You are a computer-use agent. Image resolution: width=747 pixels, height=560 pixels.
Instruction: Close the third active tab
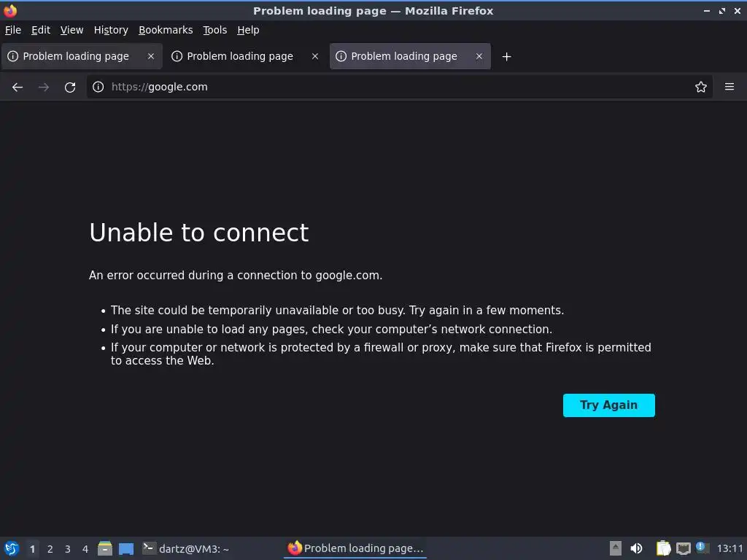pyautogui.click(x=479, y=56)
